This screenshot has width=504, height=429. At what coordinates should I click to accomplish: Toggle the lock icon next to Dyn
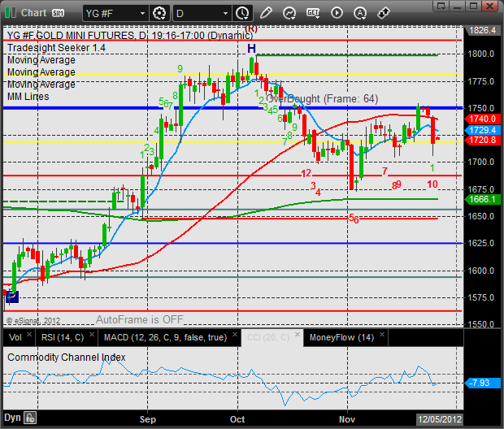[x=30, y=417]
